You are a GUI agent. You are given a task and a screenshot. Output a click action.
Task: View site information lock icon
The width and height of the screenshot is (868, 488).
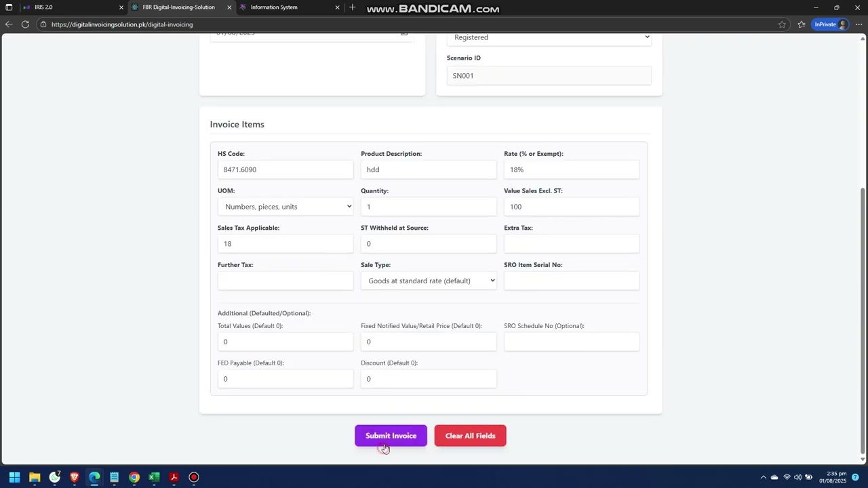pyautogui.click(x=43, y=24)
